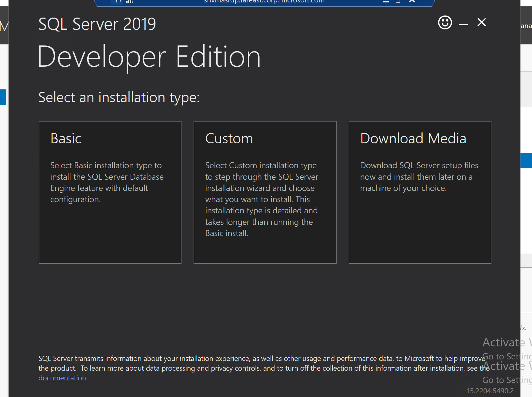The height and width of the screenshot is (397, 532).
Task: Close the remote desktop connection bar
Action: (x=412, y=1)
